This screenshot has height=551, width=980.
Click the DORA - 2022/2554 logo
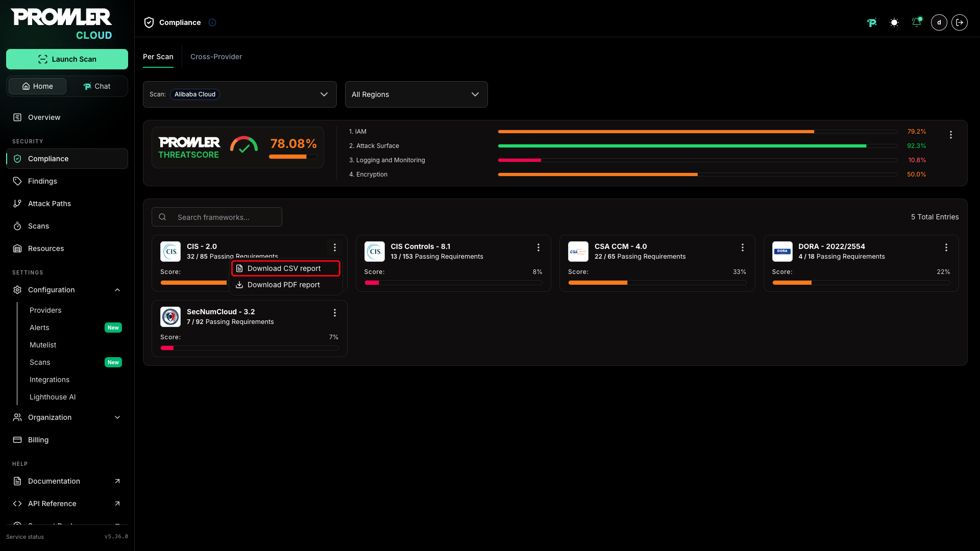782,252
